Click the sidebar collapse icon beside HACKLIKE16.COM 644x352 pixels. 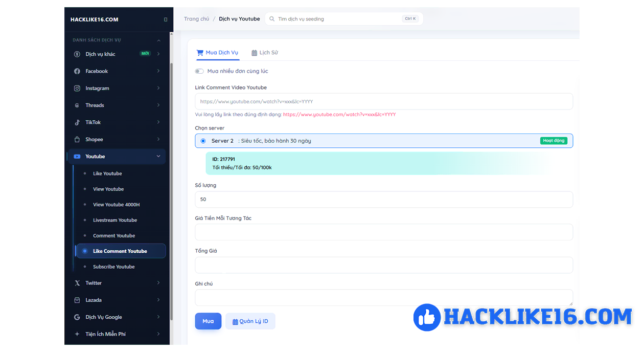166,19
